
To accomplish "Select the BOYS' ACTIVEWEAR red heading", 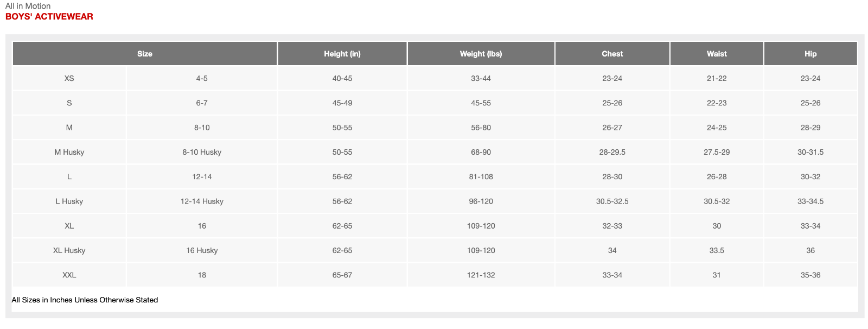I will coord(49,16).
